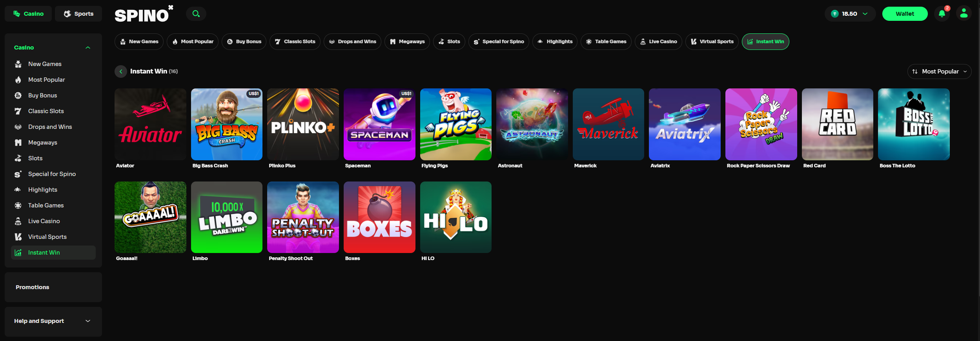Select the Live Casino category tab
Image resolution: width=980 pixels, height=341 pixels.
(658, 42)
